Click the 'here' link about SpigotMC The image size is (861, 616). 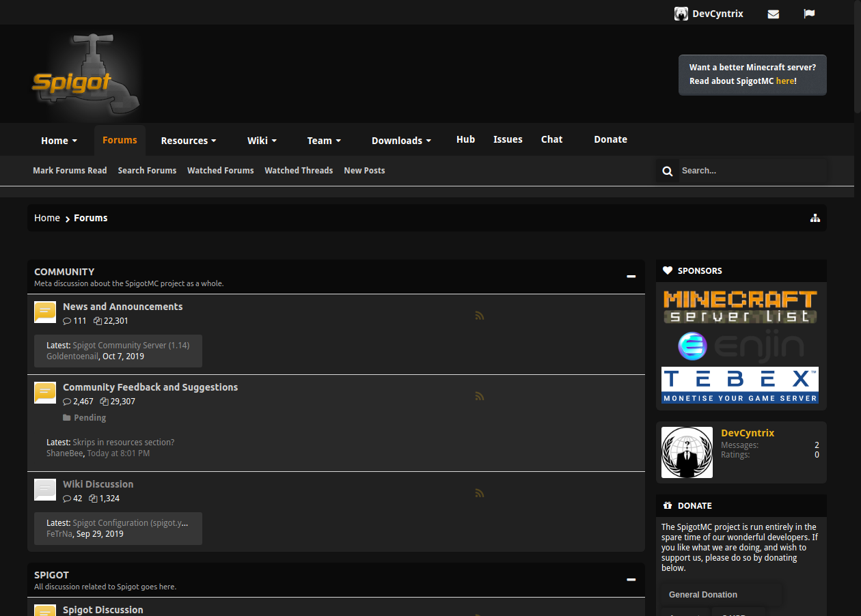pos(784,81)
